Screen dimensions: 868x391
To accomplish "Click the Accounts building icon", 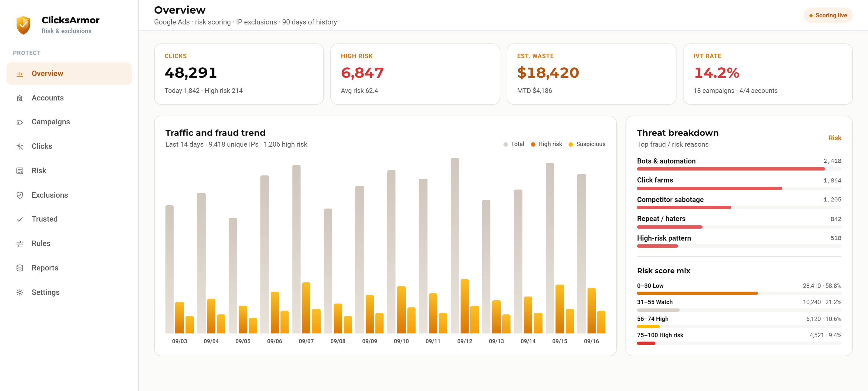I will tap(20, 98).
